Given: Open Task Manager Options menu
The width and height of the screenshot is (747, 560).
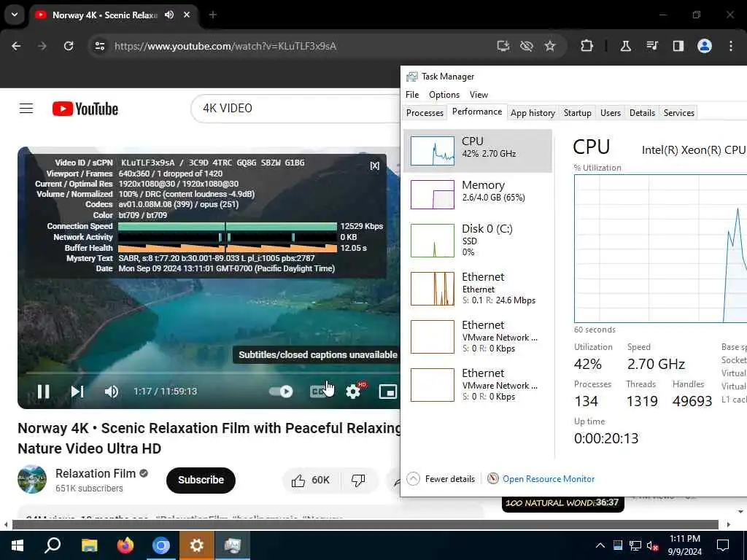Looking at the screenshot, I should 444,95.
